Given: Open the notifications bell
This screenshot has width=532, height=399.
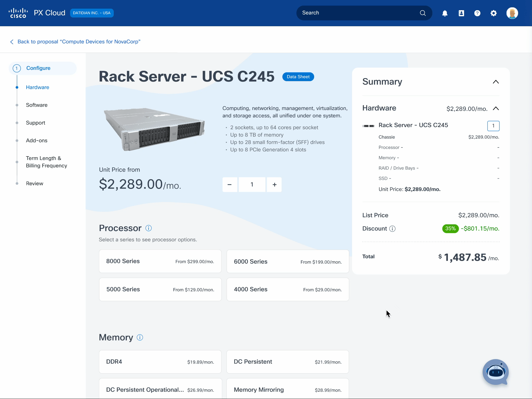Looking at the screenshot, I should 445,13.
